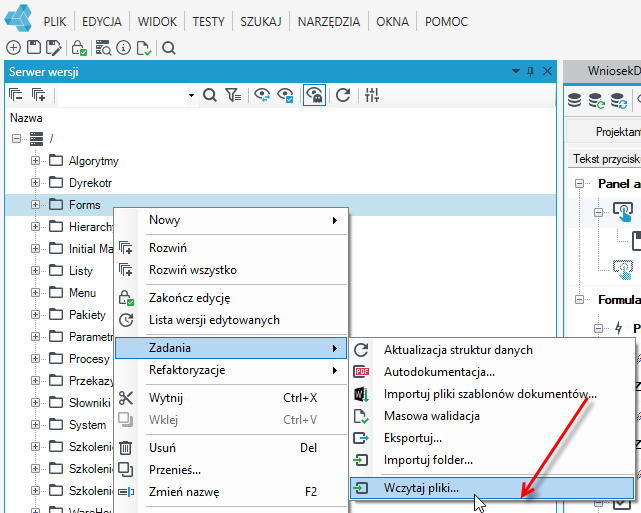Click the new item plus icon in main toolbar
Screen dimensions: 641x513
[x=13, y=48]
